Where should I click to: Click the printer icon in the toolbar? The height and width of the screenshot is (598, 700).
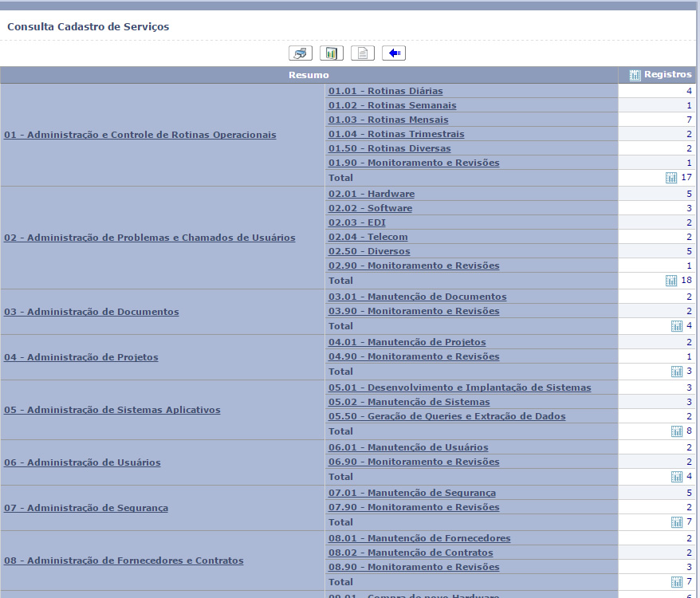pos(300,53)
